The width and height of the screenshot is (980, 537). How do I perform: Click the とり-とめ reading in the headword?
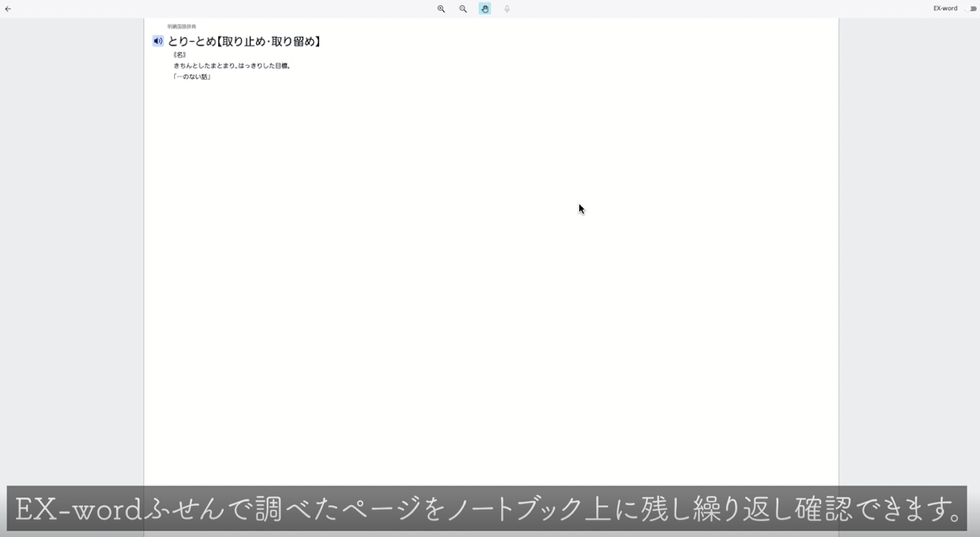click(191, 41)
